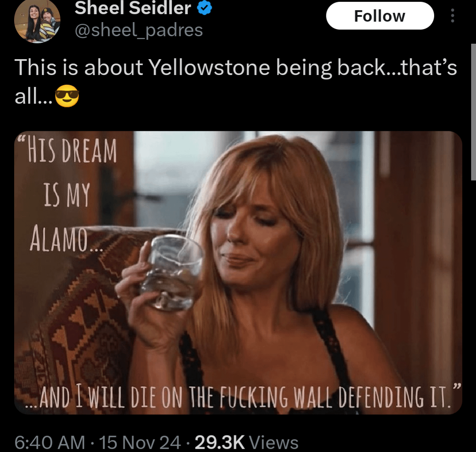
Task: Click the @sheel_padres handle
Action: click(x=139, y=30)
